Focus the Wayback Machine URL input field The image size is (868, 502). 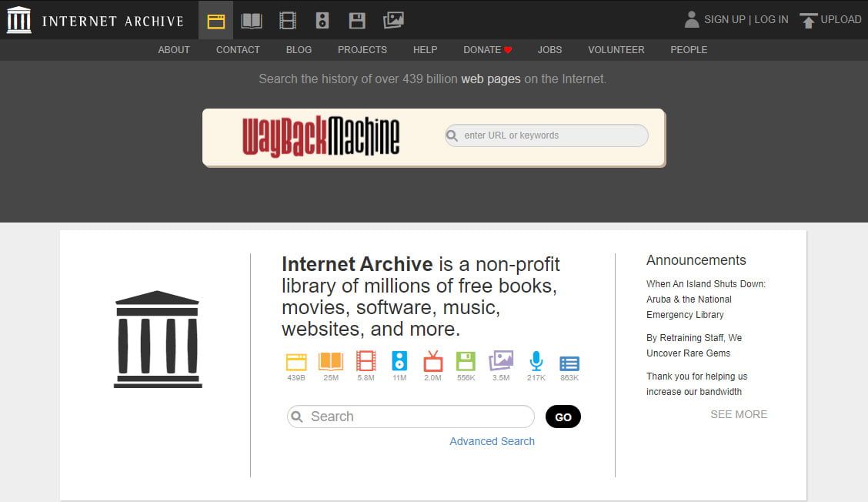(x=546, y=136)
